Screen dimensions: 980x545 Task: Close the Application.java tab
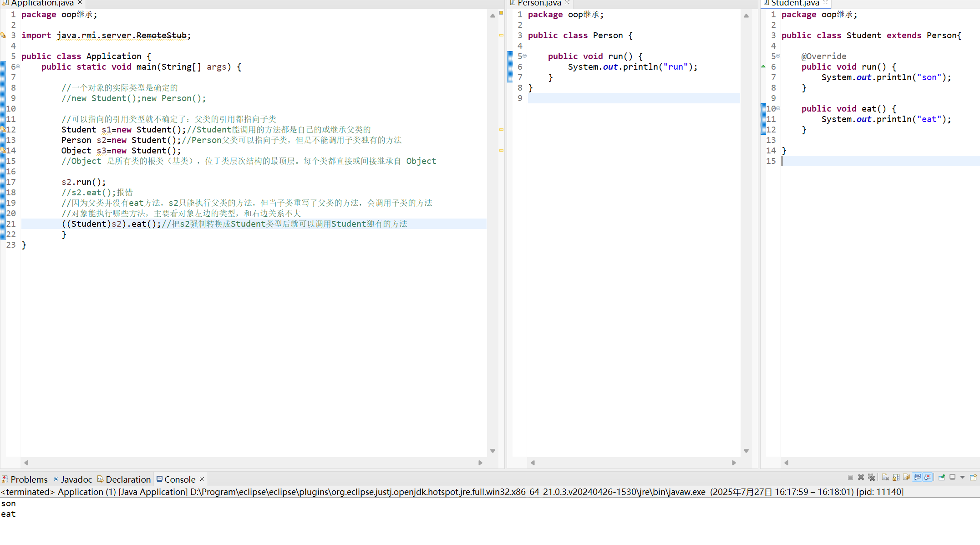[80, 3]
